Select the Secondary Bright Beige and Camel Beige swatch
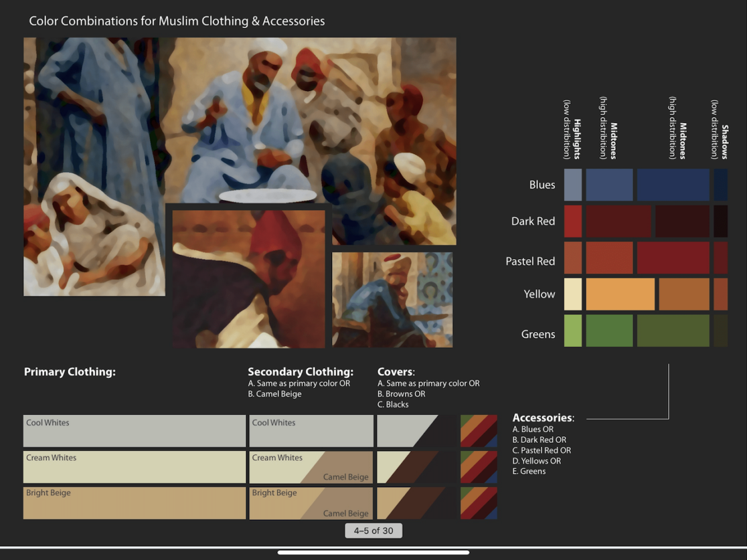Viewport: 747px width, 560px height. pos(311,503)
